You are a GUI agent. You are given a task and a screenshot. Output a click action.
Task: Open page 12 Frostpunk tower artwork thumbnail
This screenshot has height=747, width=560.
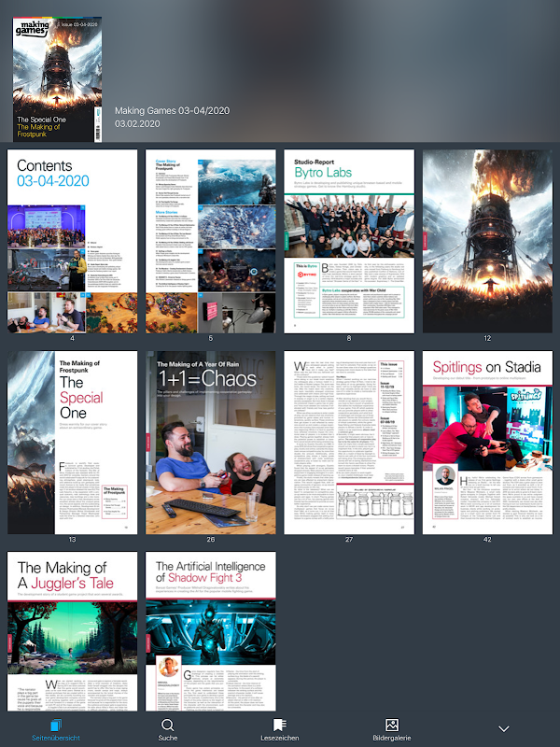click(x=487, y=242)
